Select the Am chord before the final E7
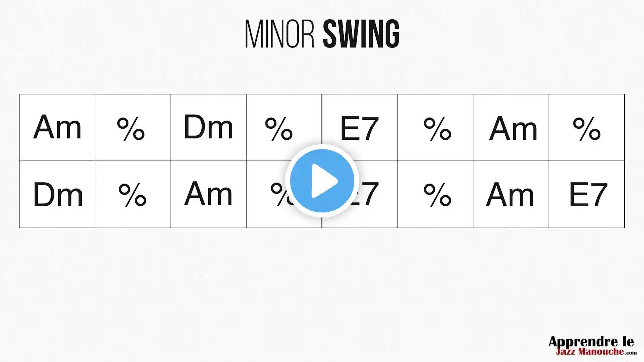644x362 pixels. pyautogui.click(x=510, y=195)
